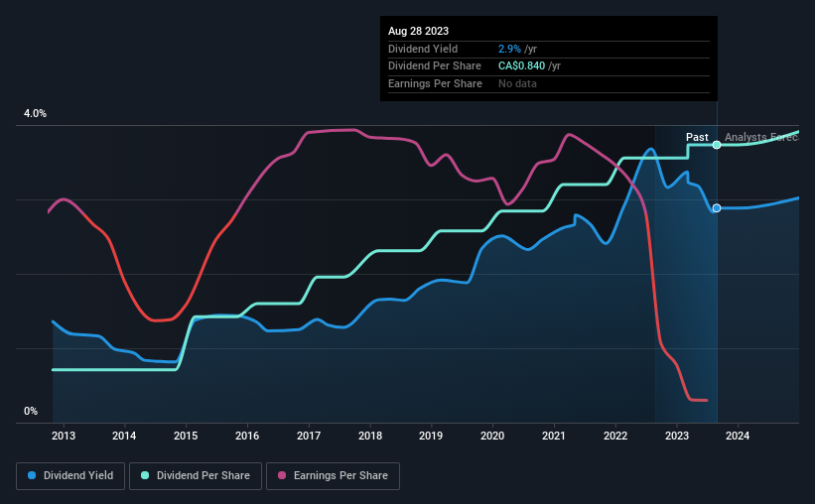The height and width of the screenshot is (504, 815).
Task: Click the Aug 28 2023 tooltip date
Action: click(x=418, y=31)
